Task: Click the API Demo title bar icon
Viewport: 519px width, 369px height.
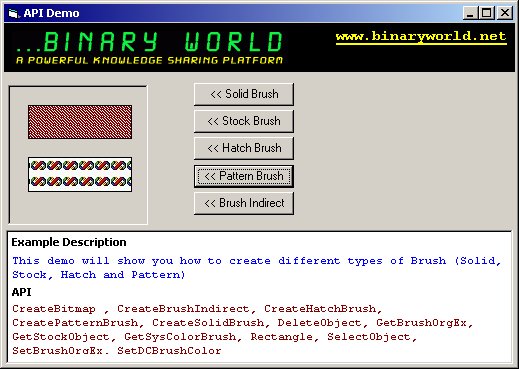Action: click(13, 13)
